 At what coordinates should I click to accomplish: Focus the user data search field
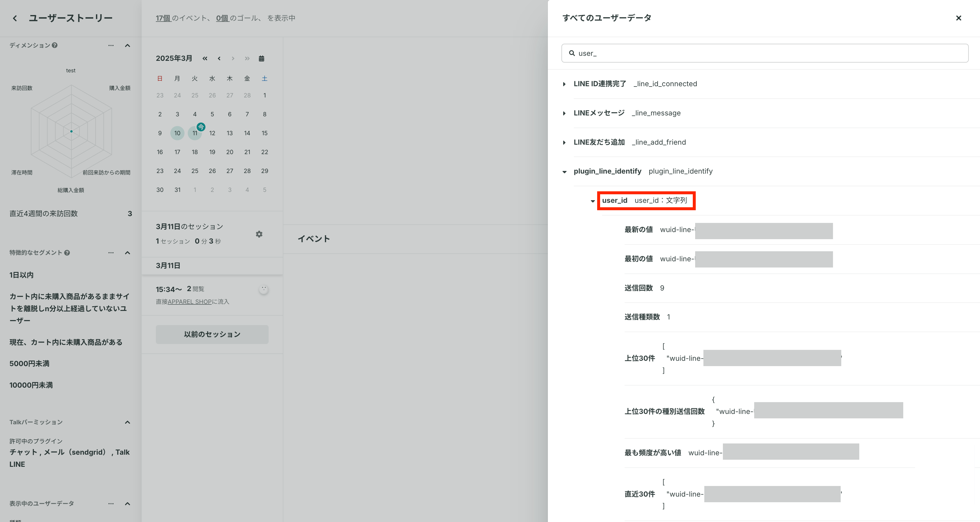[x=765, y=53]
